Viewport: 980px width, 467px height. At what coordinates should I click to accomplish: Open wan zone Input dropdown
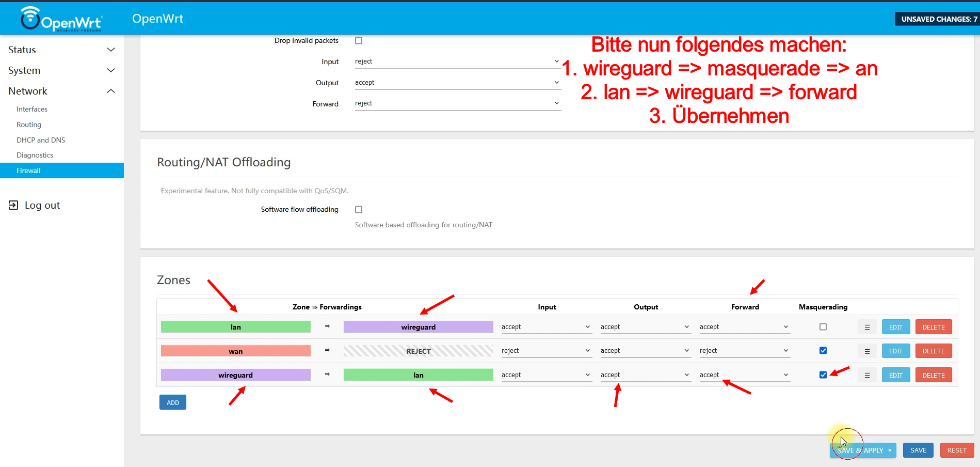[546, 351]
